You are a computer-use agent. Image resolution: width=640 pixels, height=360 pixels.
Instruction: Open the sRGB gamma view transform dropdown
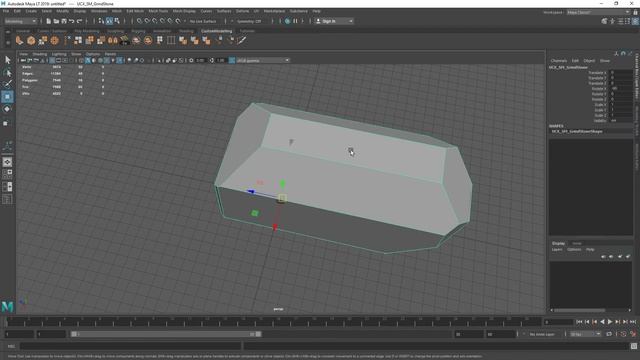(263, 60)
